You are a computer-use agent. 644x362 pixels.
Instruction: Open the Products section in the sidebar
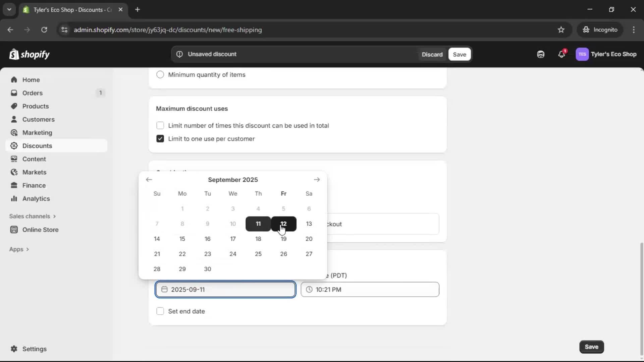[36, 106]
